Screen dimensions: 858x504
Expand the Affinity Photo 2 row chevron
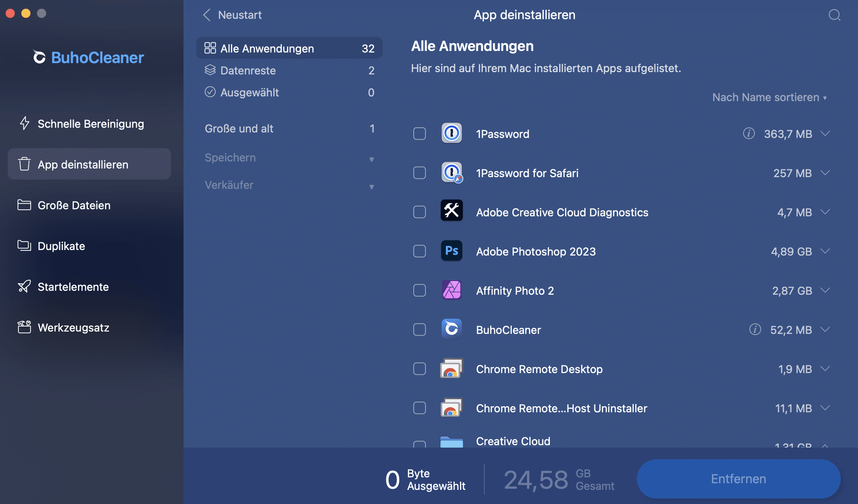825,290
